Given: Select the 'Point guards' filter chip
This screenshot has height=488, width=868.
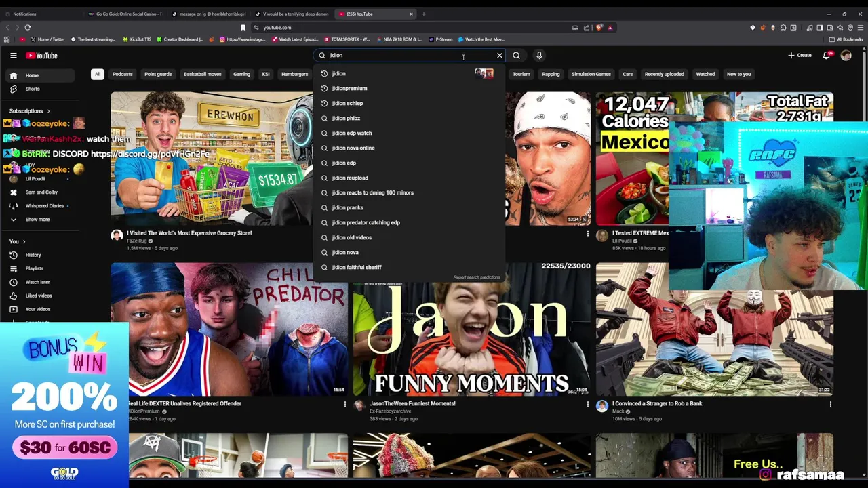Looking at the screenshot, I should pos(158,74).
